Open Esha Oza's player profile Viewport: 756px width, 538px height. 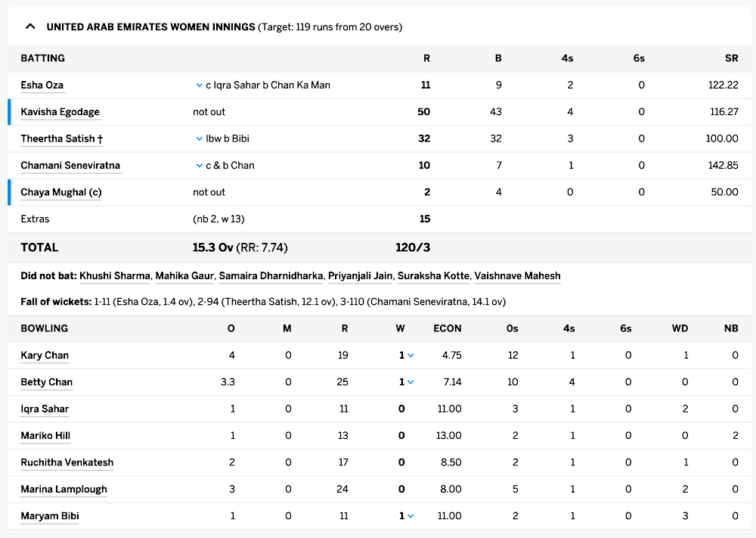click(42, 86)
